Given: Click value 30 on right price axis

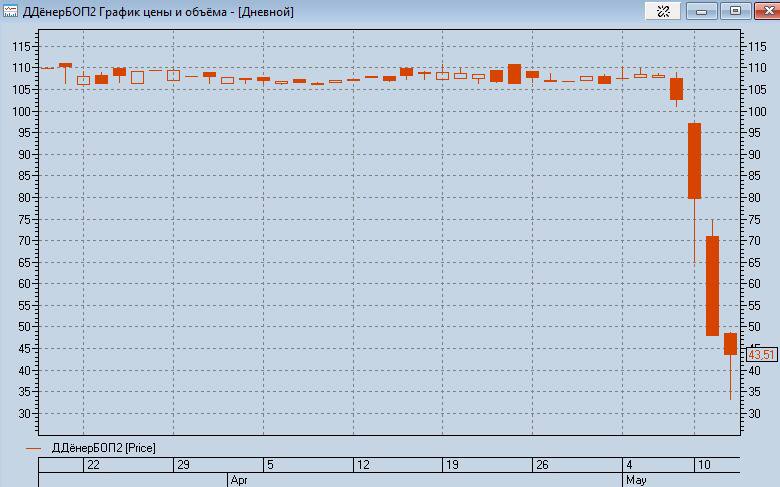Looking at the screenshot, I should click(x=754, y=414).
